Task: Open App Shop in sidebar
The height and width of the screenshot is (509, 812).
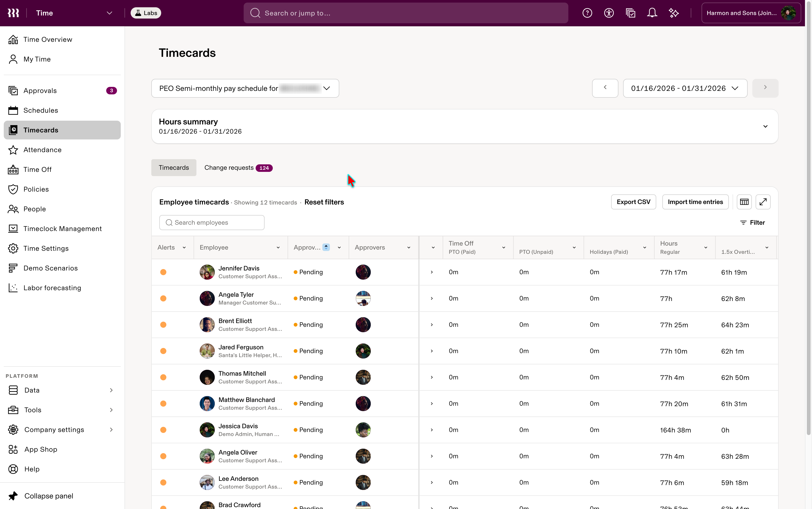Action: (x=62, y=449)
